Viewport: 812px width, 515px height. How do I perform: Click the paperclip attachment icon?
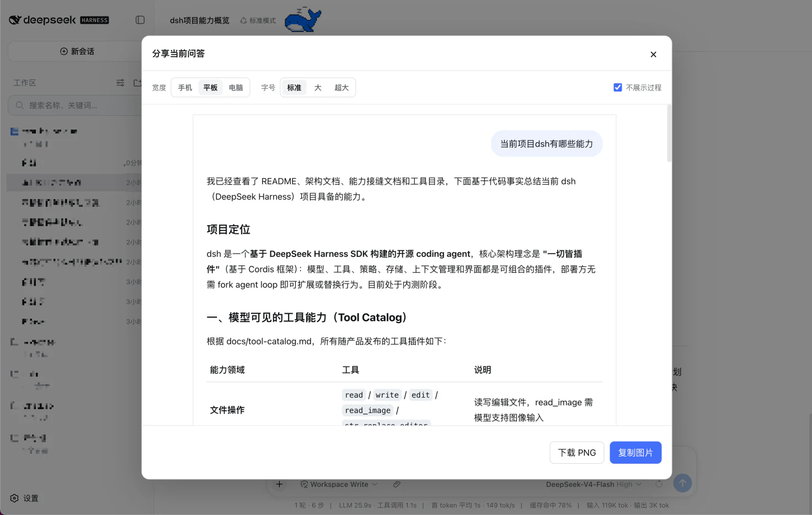(397, 484)
